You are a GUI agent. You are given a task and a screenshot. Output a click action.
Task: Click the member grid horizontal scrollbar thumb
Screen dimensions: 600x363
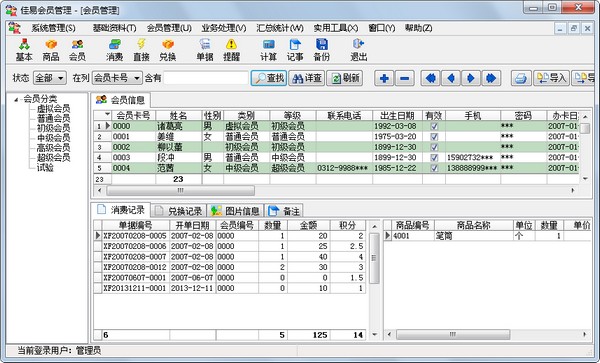(x=180, y=190)
